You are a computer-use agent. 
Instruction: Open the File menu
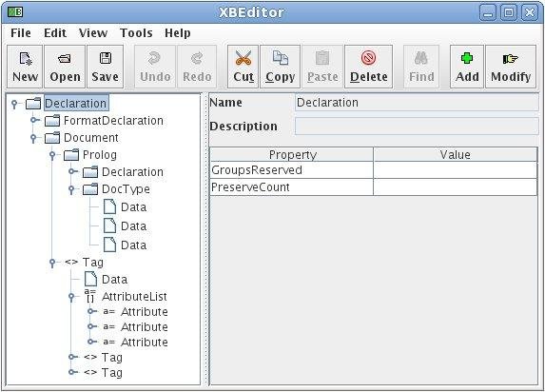click(21, 33)
